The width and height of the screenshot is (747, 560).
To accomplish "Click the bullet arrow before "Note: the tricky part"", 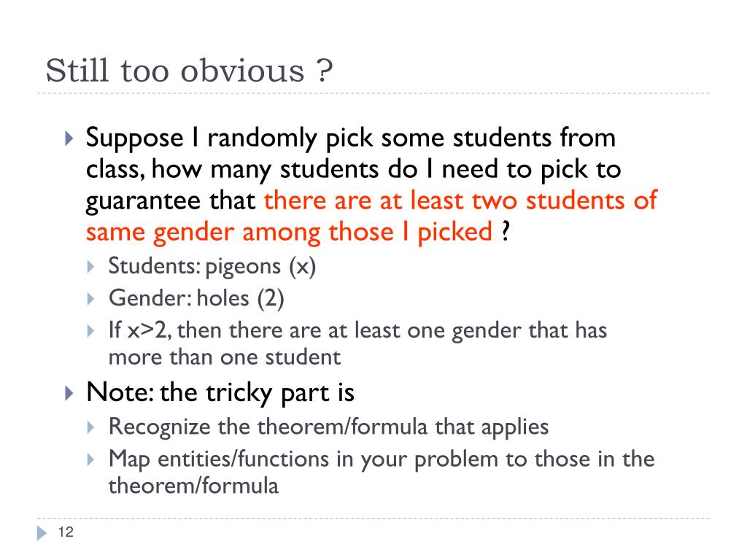I will 69,394.
